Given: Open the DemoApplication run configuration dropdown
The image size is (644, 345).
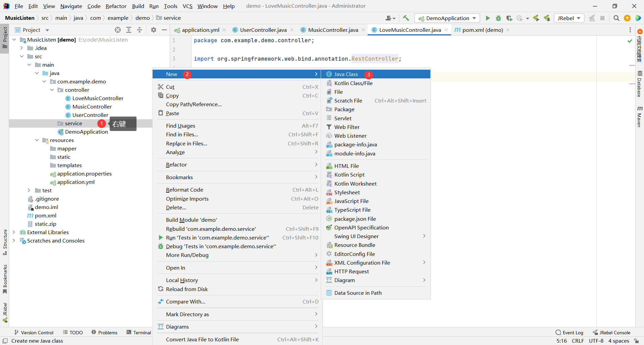Looking at the screenshot, I should coord(447,18).
